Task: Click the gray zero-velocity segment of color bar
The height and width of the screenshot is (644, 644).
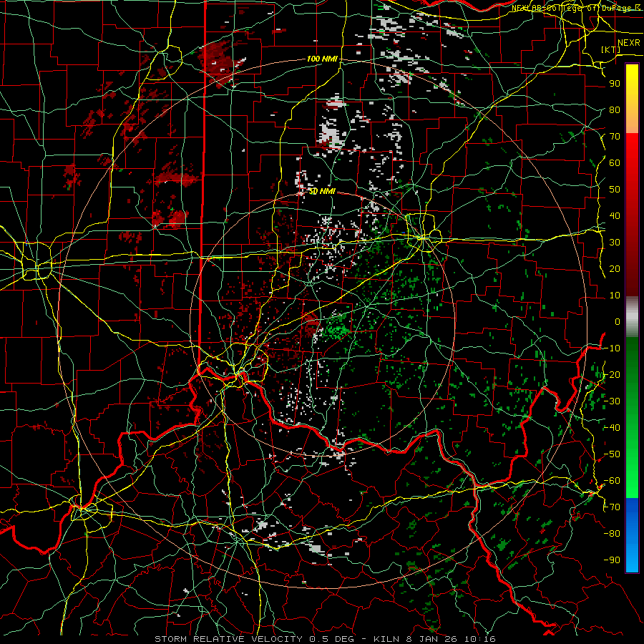Action: point(632,317)
